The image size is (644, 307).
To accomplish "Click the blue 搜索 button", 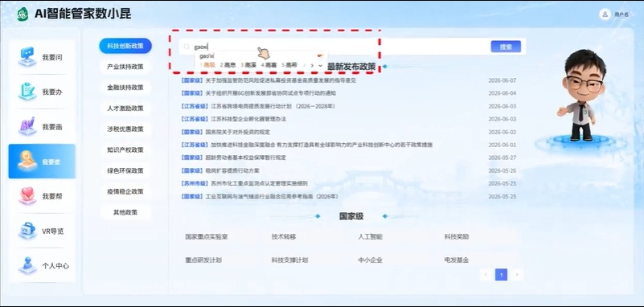I will [506, 47].
